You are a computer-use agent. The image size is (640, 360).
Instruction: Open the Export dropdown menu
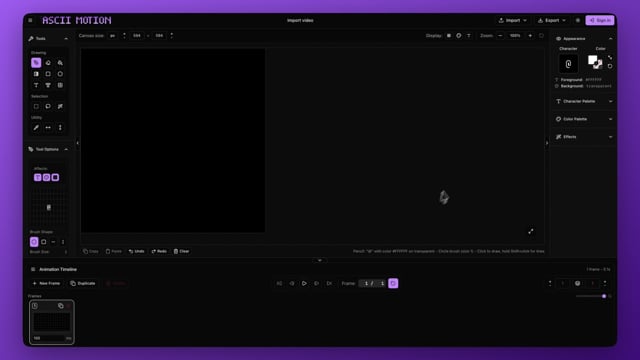pyautogui.click(x=551, y=20)
